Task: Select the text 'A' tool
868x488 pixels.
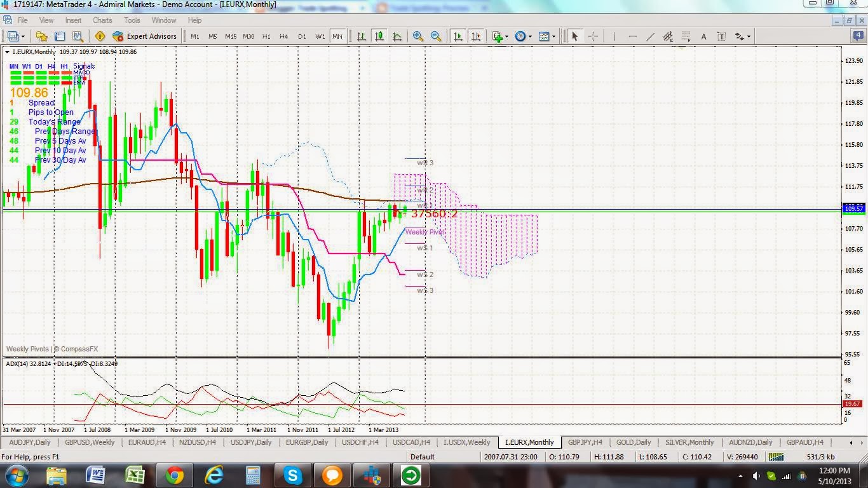Action: 703,36
